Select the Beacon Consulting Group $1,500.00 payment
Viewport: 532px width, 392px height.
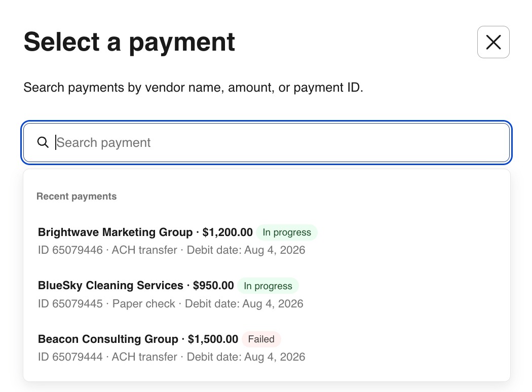pos(267,347)
